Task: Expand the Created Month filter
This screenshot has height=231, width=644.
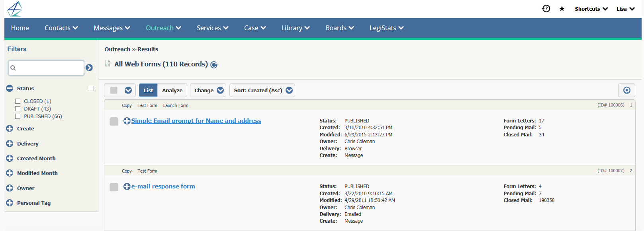Action: point(10,158)
